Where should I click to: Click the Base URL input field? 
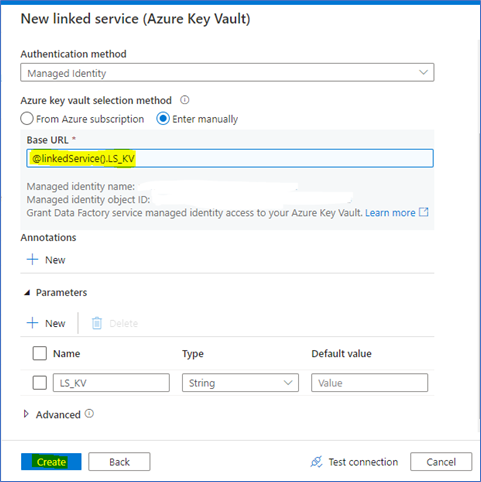pyautogui.click(x=230, y=158)
